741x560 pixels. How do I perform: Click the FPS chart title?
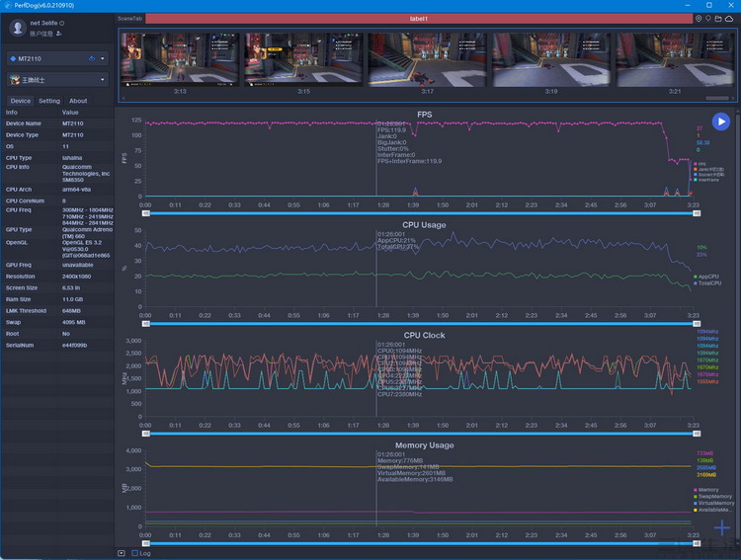pyautogui.click(x=425, y=115)
